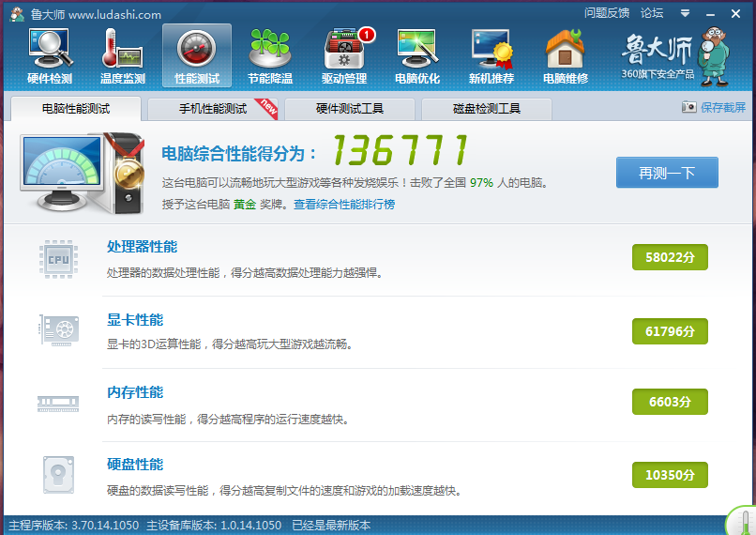Open 驱动管理 driver management
This screenshot has width=756, height=535.
pos(344,56)
